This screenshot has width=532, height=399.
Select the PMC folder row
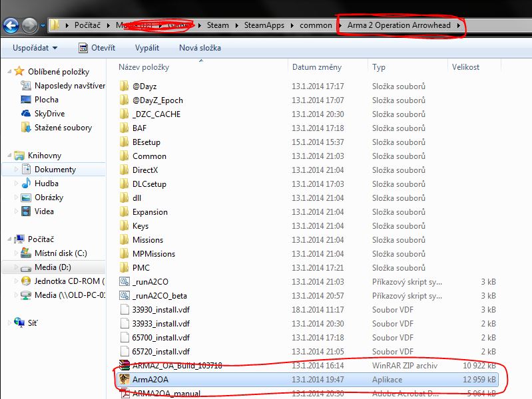pos(307,267)
